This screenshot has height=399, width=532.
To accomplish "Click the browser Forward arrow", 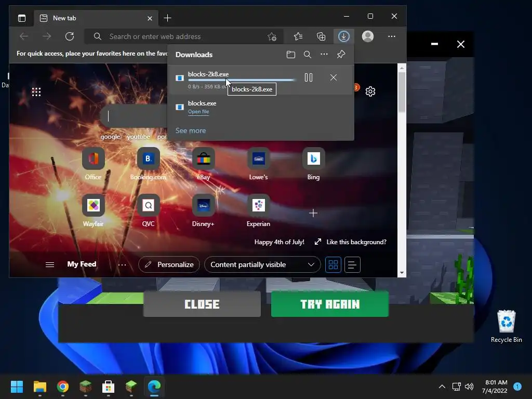I will point(47,36).
